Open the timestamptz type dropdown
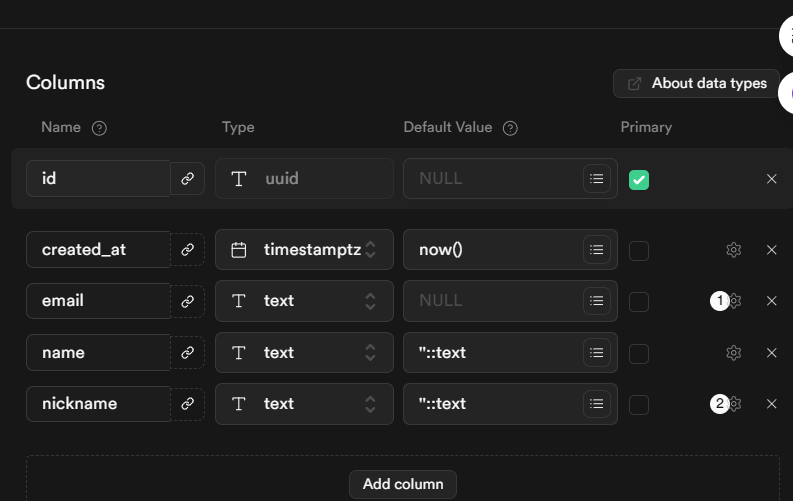 pos(304,250)
